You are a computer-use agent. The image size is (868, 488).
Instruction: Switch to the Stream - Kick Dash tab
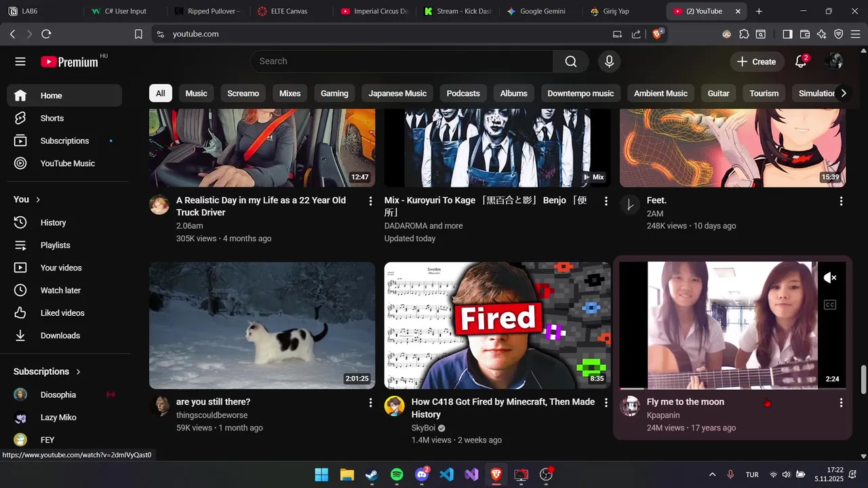pos(458,11)
